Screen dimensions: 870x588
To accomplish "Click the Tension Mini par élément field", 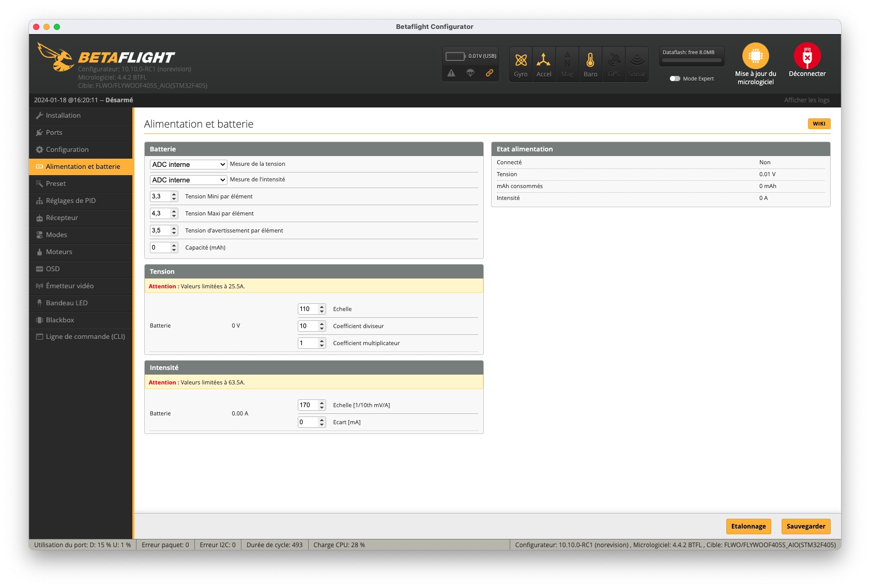I will tap(164, 196).
